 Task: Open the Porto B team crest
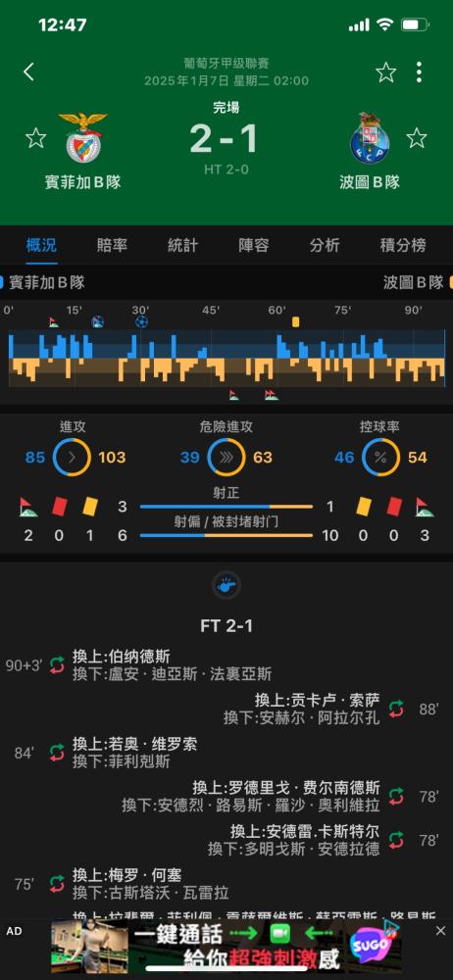click(x=370, y=137)
